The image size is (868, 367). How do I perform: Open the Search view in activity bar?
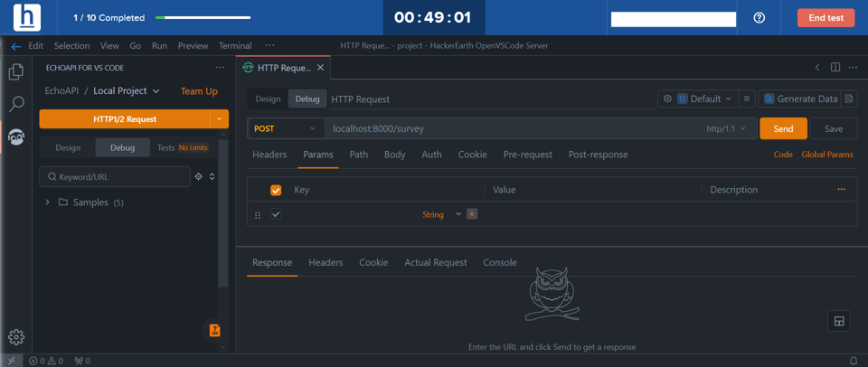[x=15, y=105]
